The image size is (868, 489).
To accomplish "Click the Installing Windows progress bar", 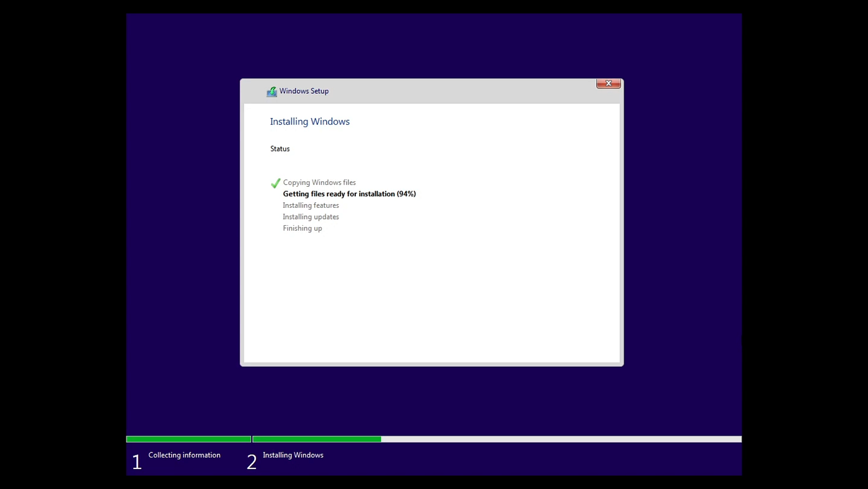I will (x=316, y=439).
